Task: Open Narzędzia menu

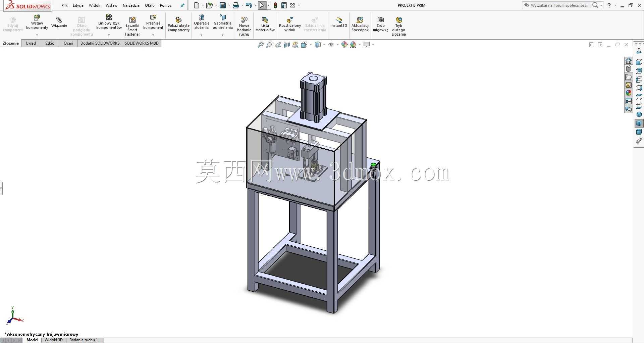Action: [131, 5]
